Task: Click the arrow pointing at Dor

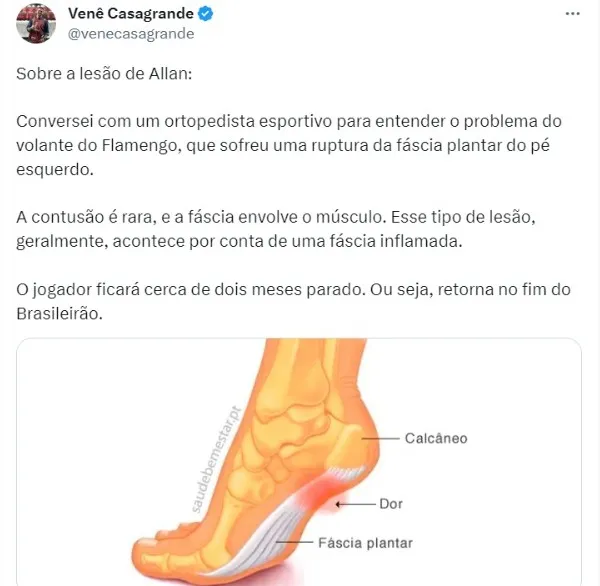Action: pos(355,504)
